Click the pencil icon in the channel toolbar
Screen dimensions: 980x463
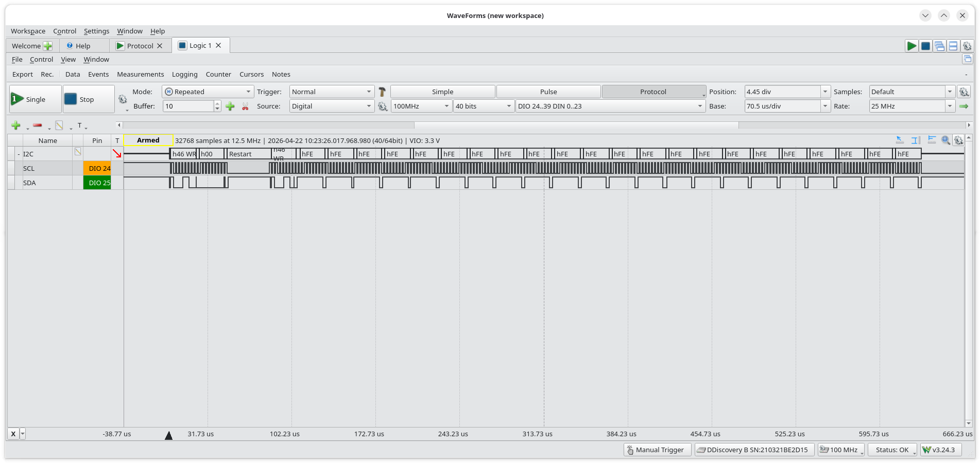click(x=59, y=126)
